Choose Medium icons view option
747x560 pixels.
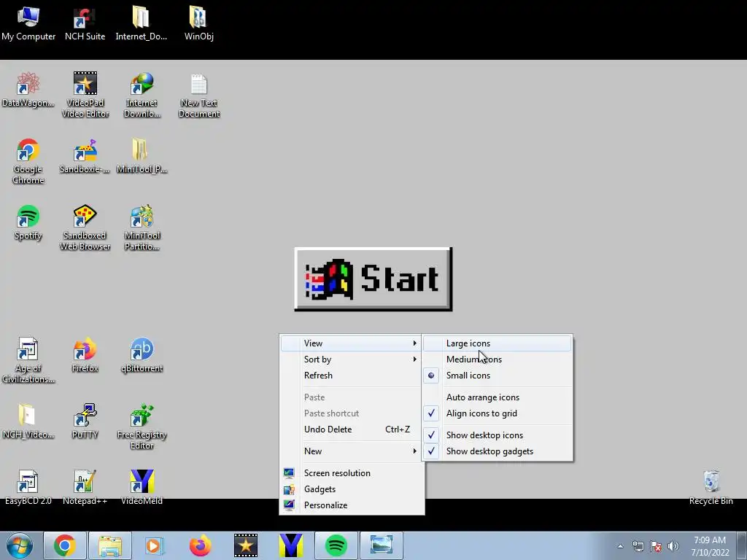[497, 359]
